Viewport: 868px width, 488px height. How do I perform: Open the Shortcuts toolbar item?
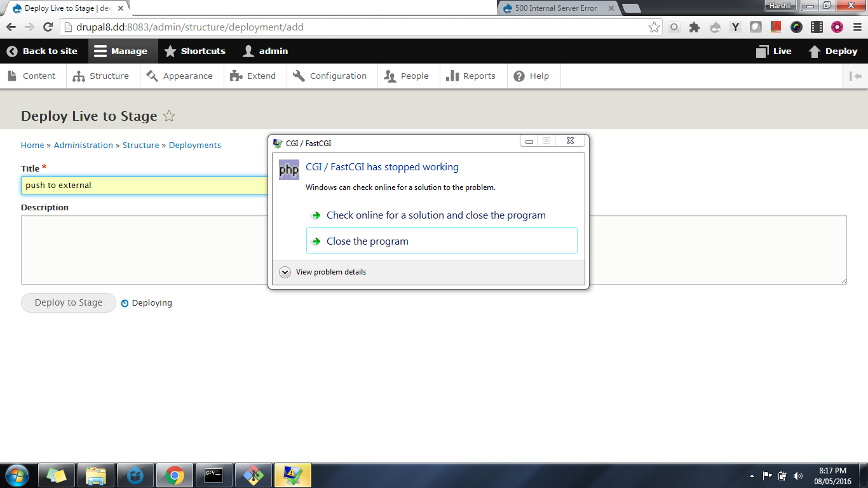pos(194,51)
